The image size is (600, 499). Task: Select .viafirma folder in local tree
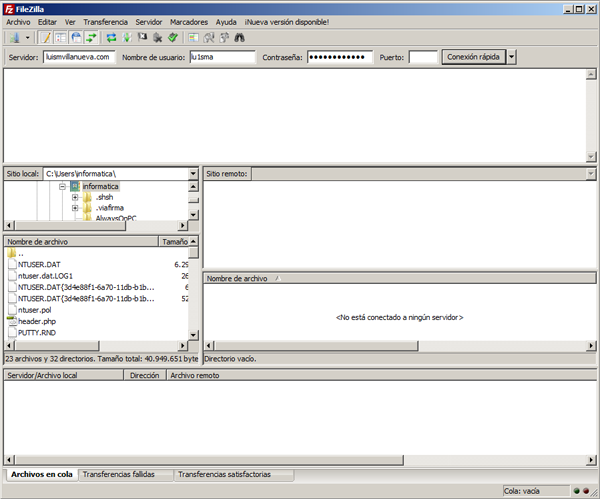[109, 208]
